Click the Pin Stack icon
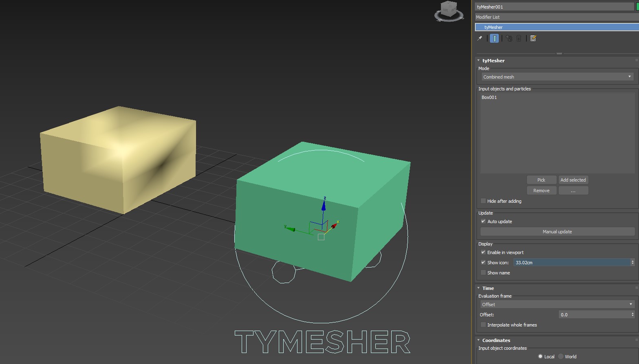Image resolution: width=639 pixels, height=364 pixels. click(x=480, y=38)
